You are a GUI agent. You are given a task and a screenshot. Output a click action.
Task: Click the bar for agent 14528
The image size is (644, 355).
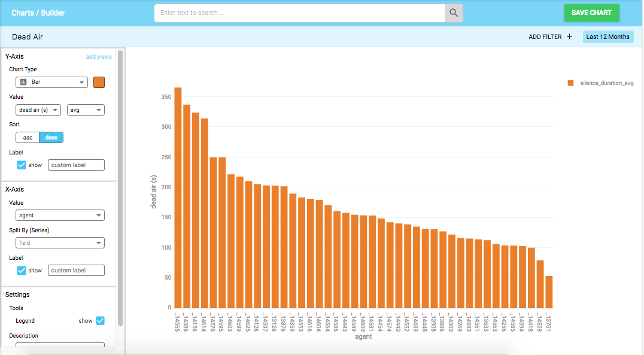tap(540, 284)
